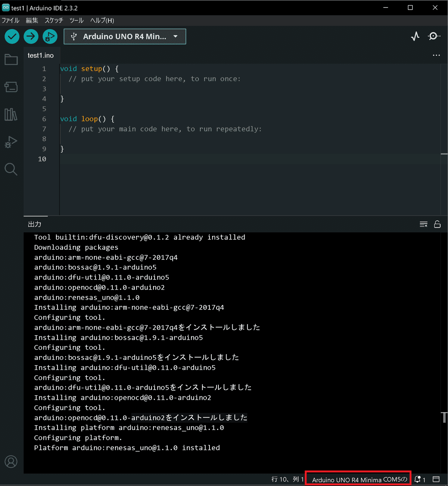The width and height of the screenshot is (448, 486).
Task: Click the user account profile icon
Action: pos(11,462)
